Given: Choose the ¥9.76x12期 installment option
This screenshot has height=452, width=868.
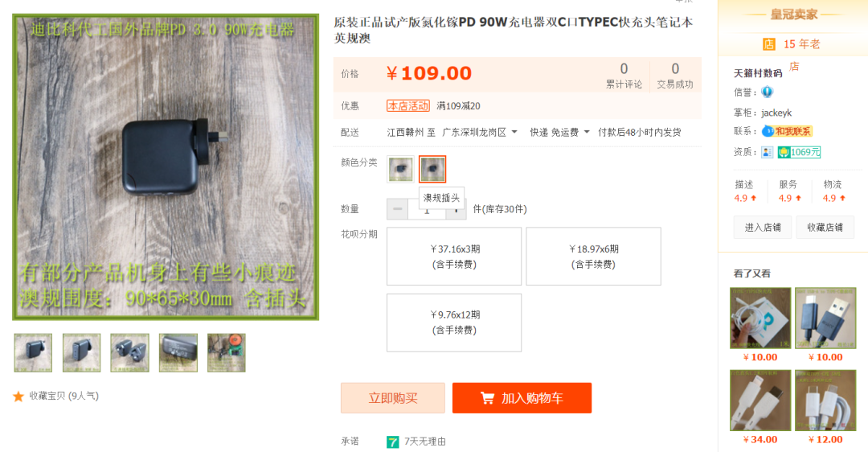Looking at the screenshot, I should 454,323.
